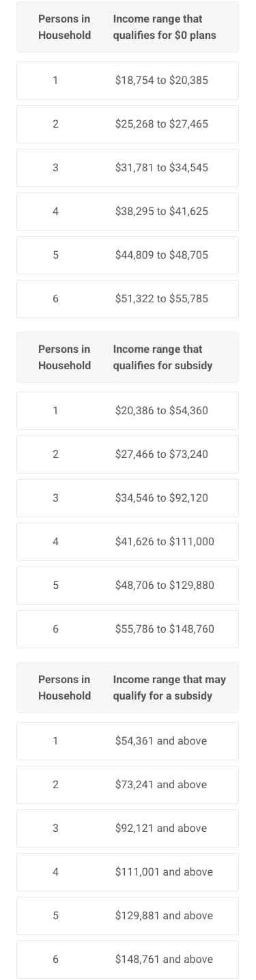Click the $51,322 to $55,785 row
The height and width of the screenshot is (980, 256).
128,299
